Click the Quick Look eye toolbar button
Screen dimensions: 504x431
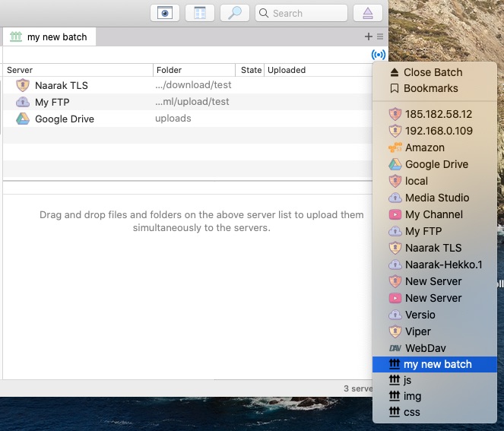point(164,13)
